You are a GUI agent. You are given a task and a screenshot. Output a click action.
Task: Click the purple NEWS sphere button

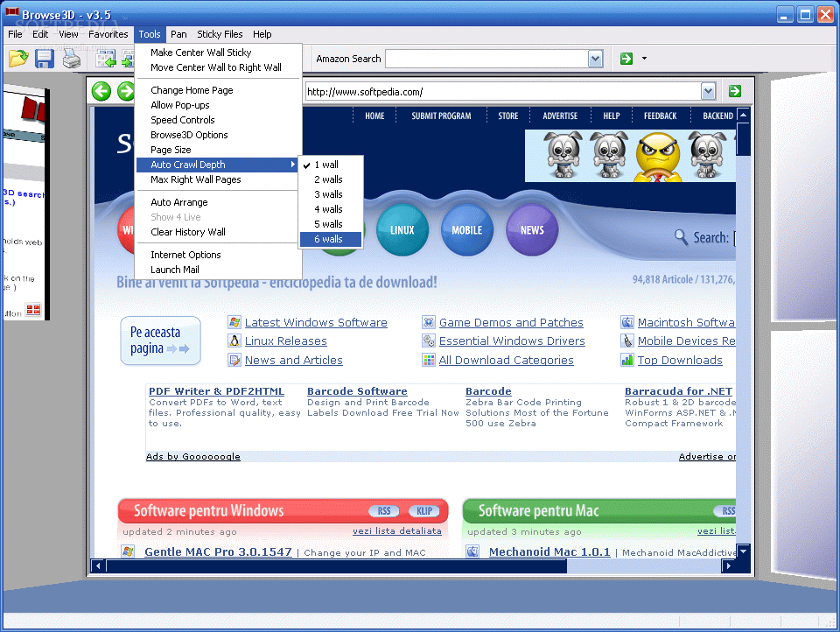[532, 230]
